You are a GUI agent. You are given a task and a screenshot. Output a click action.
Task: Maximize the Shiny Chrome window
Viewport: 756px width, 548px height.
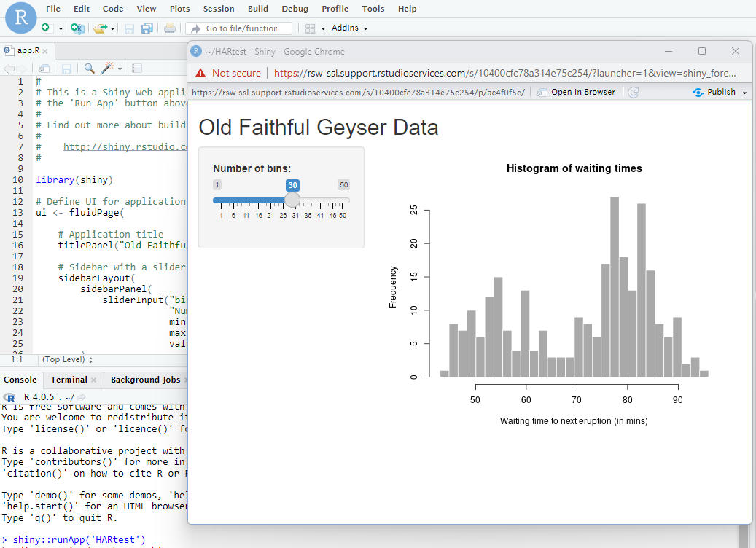tap(702, 51)
